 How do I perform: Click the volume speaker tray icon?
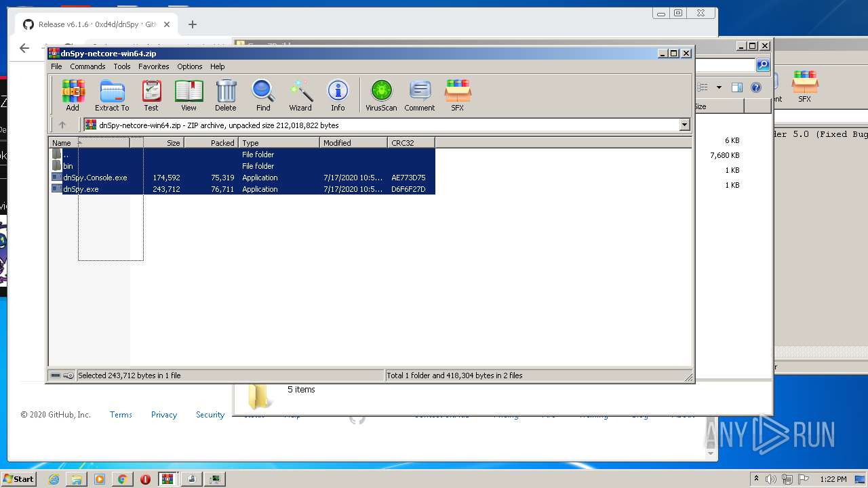(x=771, y=479)
